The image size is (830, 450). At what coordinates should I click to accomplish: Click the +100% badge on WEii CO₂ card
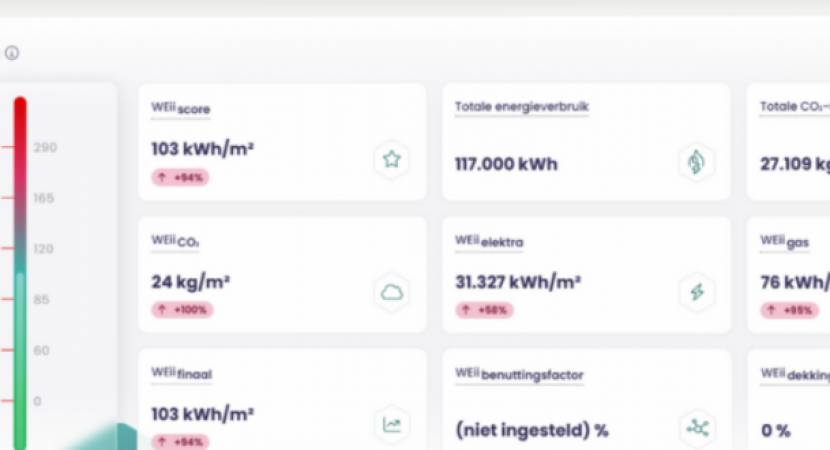pos(182,310)
